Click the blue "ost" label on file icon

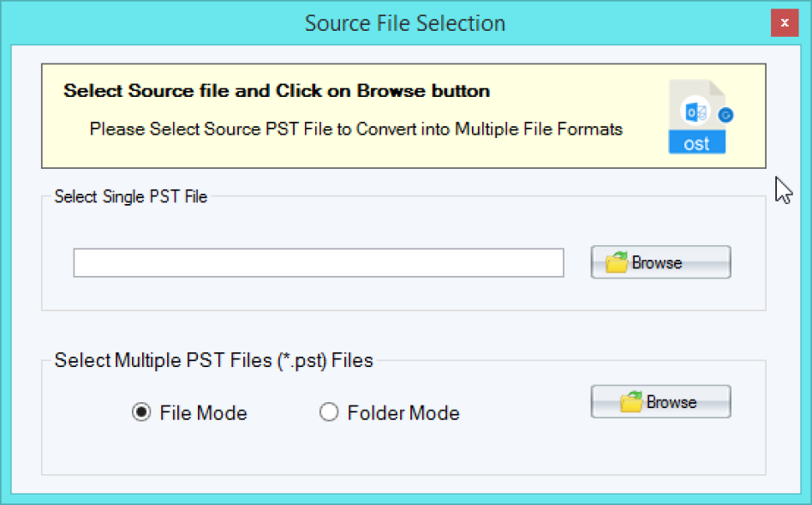tap(696, 143)
